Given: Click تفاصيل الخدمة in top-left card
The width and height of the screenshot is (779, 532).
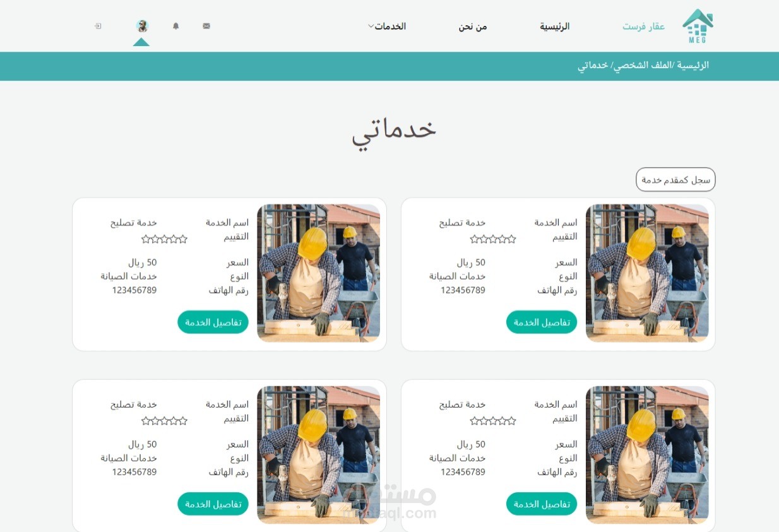Looking at the screenshot, I should 213,322.
